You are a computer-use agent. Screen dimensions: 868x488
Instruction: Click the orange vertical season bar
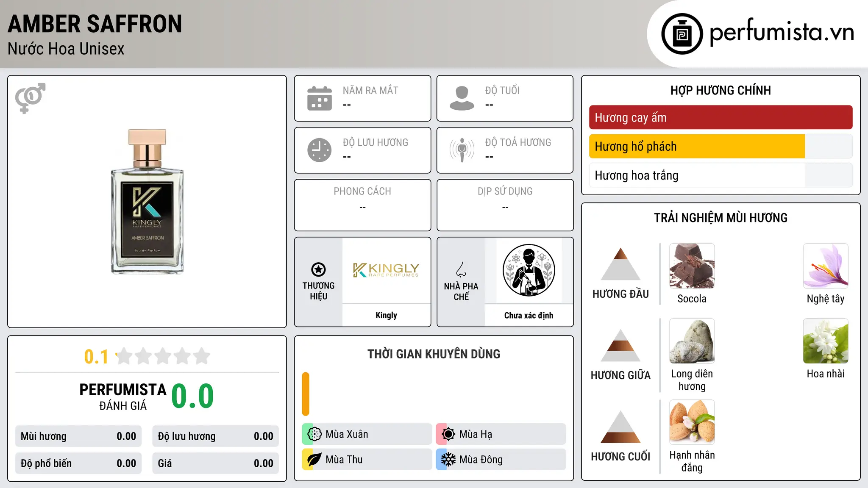tap(306, 394)
